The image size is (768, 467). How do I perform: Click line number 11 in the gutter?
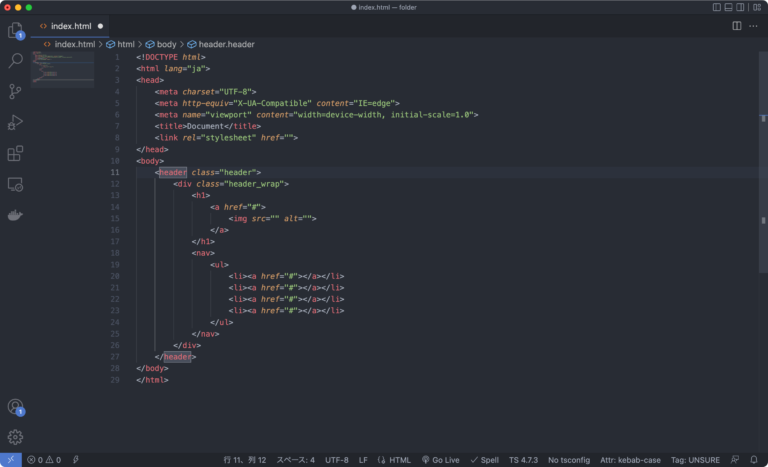pyautogui.click(x=115, y=172)
